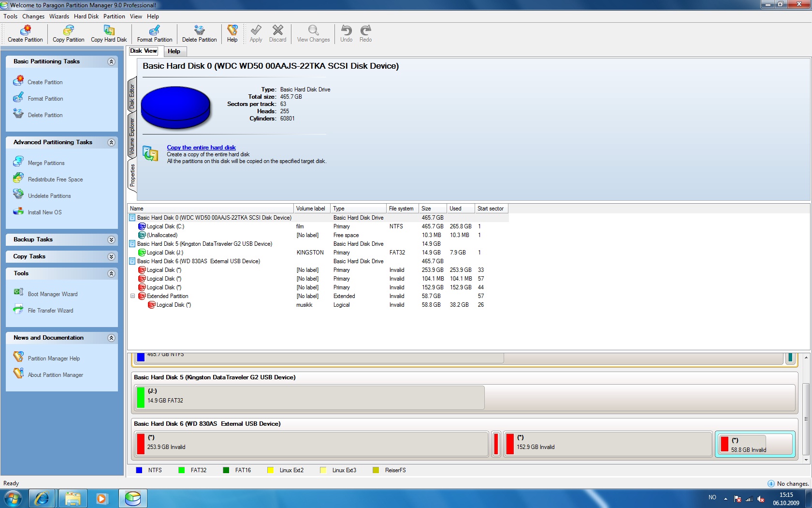
Task: Open Partition Manager Help in sidebar
Action: click(x=54, y=359)
